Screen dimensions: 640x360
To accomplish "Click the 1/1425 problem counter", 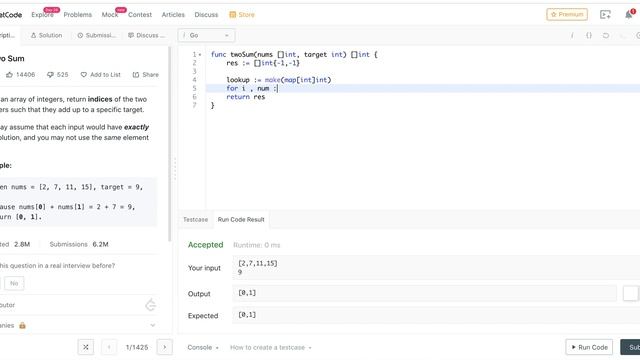I will [x=137, y=347].
